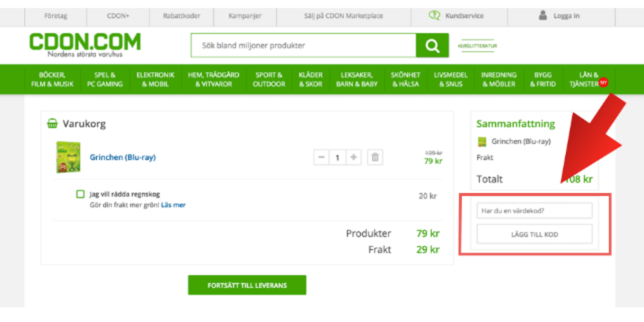Open the Kurslitteratur link
The image size is (644, 322).
pyautogui.click(x=477, y=46)
